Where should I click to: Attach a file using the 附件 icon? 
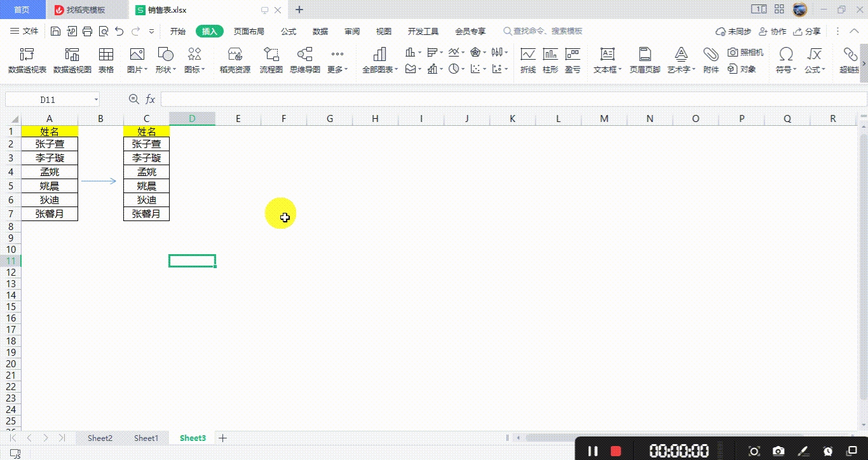(710, 60)
